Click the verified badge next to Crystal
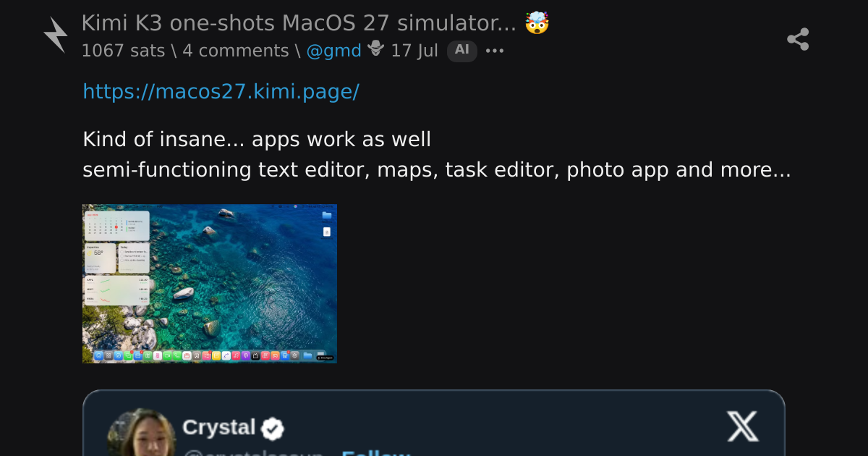 click(272, 428)
